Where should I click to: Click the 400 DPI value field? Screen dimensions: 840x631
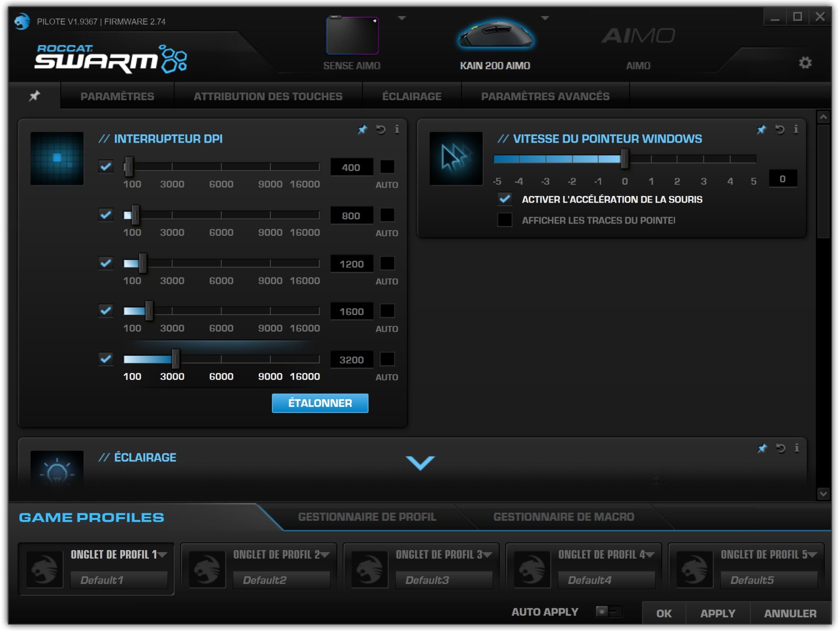[351, 167]
